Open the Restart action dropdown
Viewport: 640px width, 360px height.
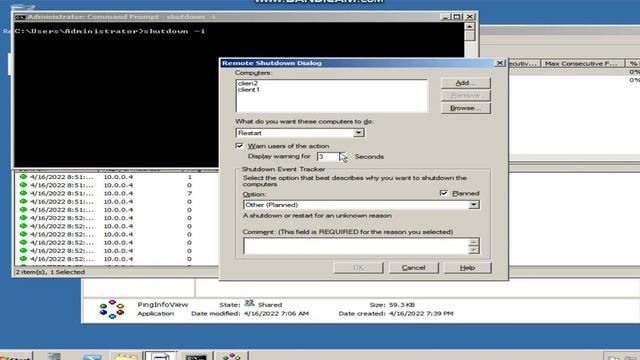coord(358,133)
